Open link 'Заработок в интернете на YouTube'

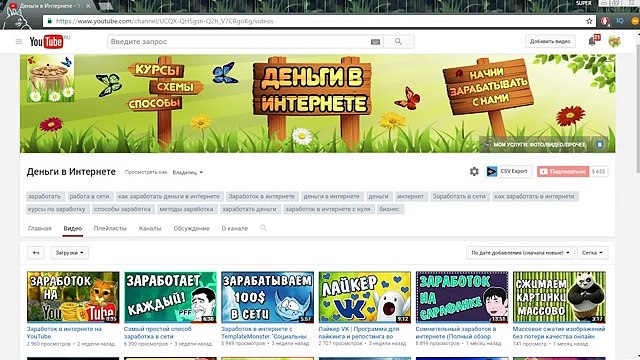coord(64,333)
